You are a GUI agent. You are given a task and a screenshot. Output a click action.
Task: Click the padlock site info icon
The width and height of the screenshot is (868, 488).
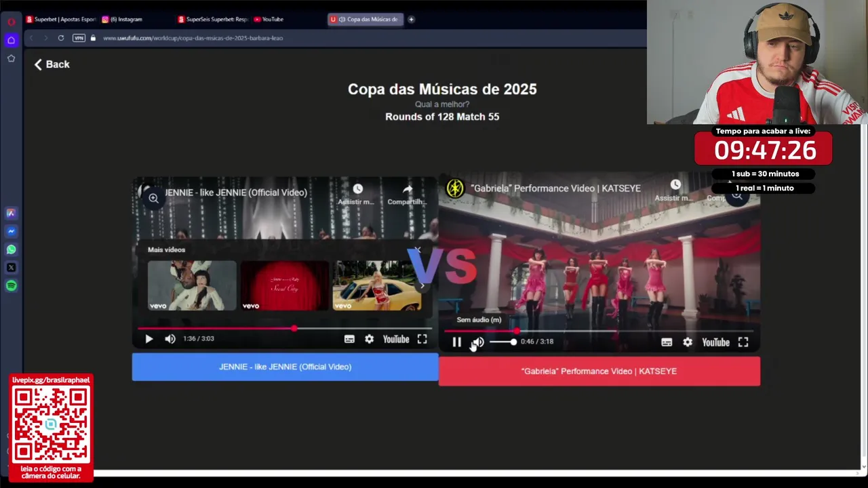pyautogui.click(x=93, y=38)
